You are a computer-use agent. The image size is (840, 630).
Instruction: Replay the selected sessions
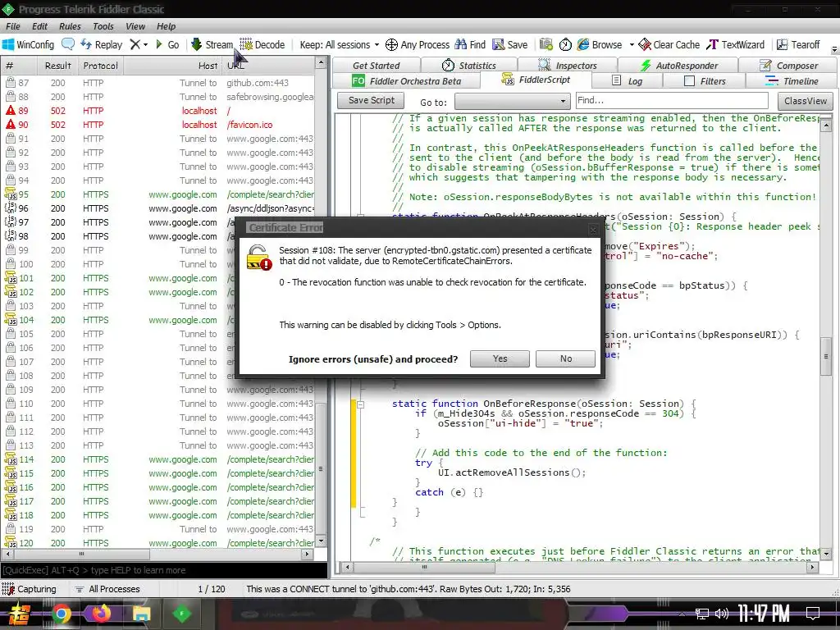coord(101,44)
